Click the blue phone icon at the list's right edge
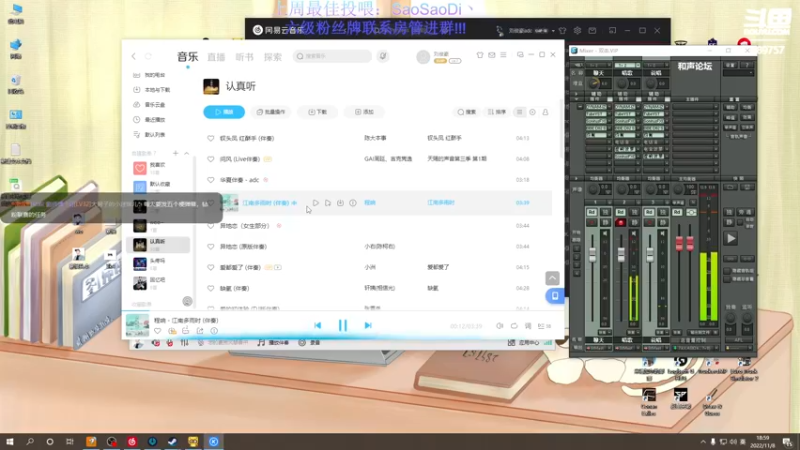 point(555,296)
